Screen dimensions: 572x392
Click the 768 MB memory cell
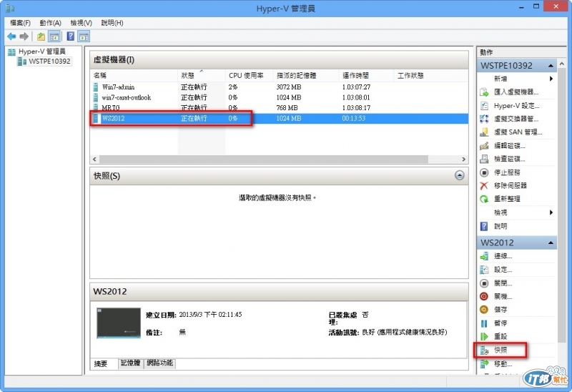[287, 108]
